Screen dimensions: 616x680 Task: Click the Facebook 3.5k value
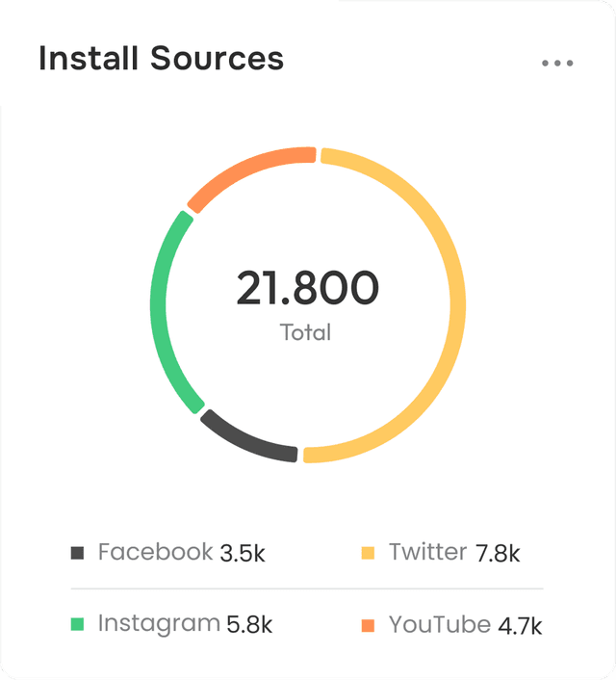243,554
